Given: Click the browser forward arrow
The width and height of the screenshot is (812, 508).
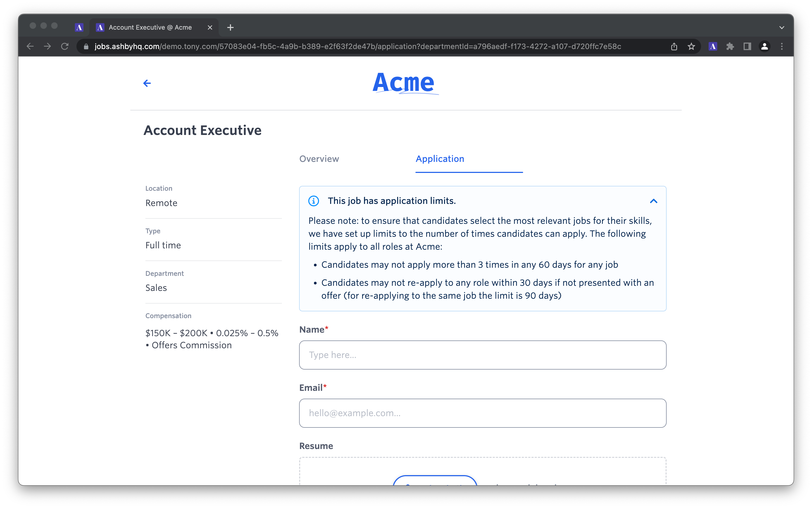Looking at the screenshot, I should [46, 46].
